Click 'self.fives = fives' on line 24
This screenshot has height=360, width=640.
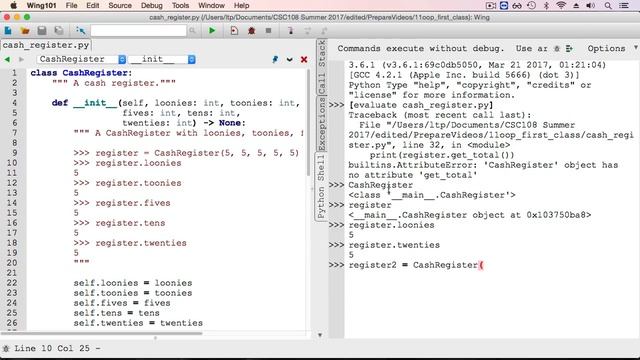click(x=122, y=303)
